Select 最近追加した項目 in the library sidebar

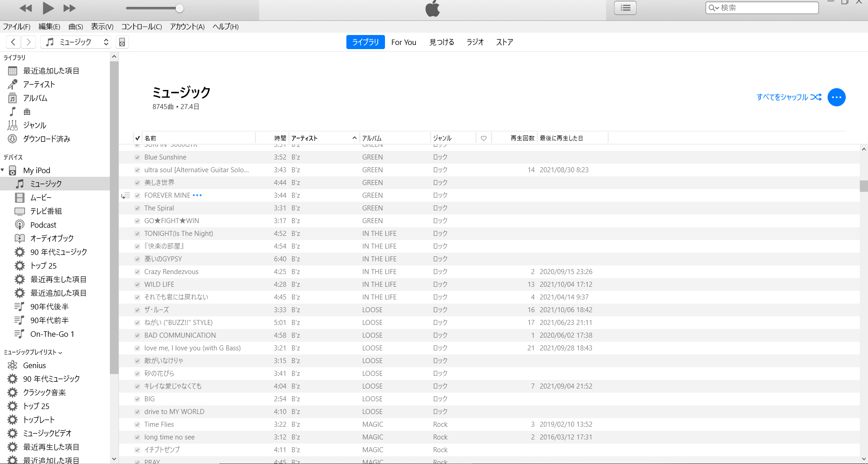[x=51, y=71]
